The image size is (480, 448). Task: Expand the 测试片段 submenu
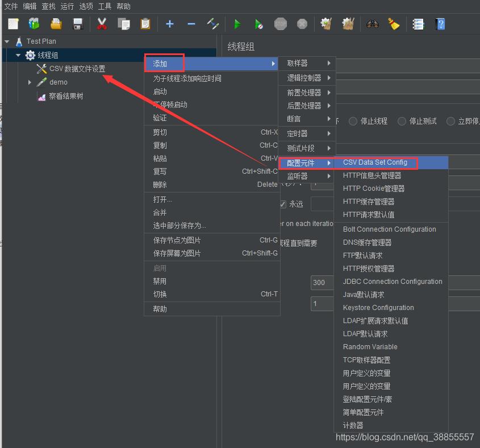pyautogui.click(x=307, y=148)
